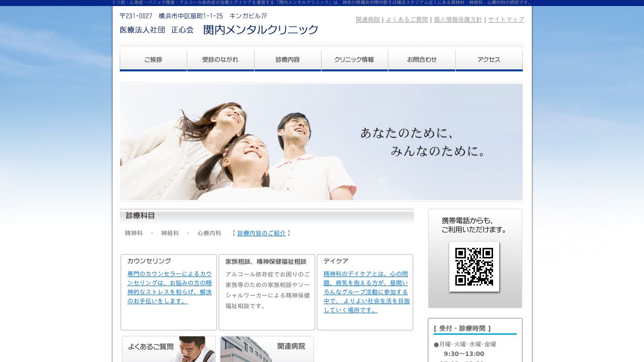Click the 診療科目 section heading
The image size is (644, 362).
139,215
